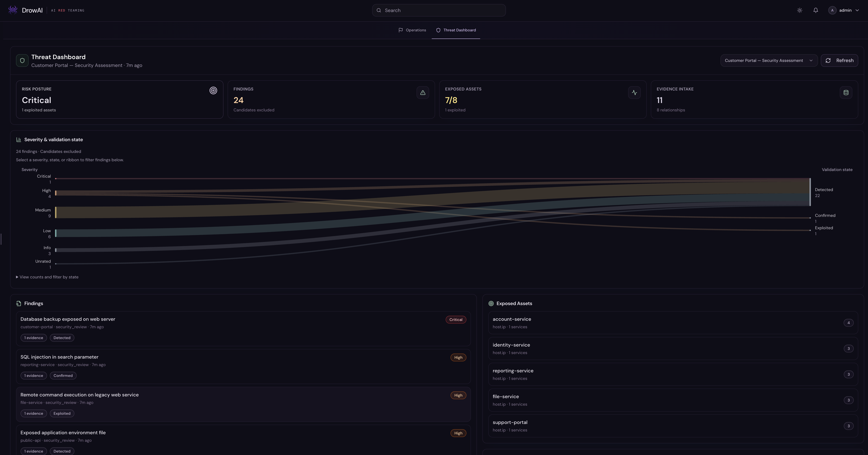This screenshot has width=868, height=455.
Task: Switch to the Operations tab
Action: (x=412, y=30)
